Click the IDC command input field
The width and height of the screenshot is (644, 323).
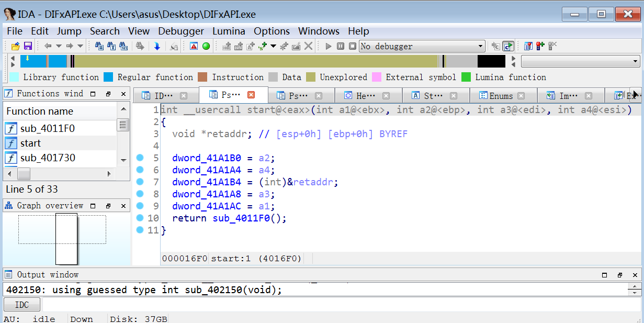point(342,305)
